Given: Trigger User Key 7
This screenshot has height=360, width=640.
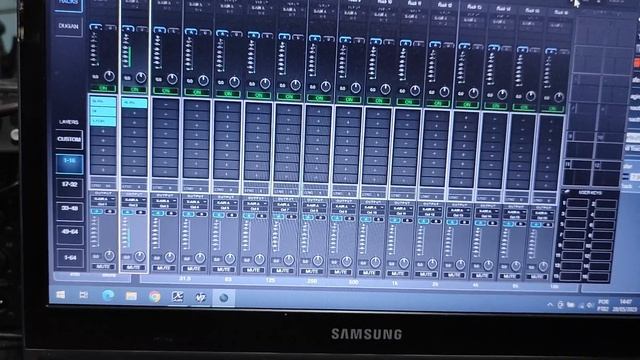Looking at the screenshot, I should [x=575, y=235].
